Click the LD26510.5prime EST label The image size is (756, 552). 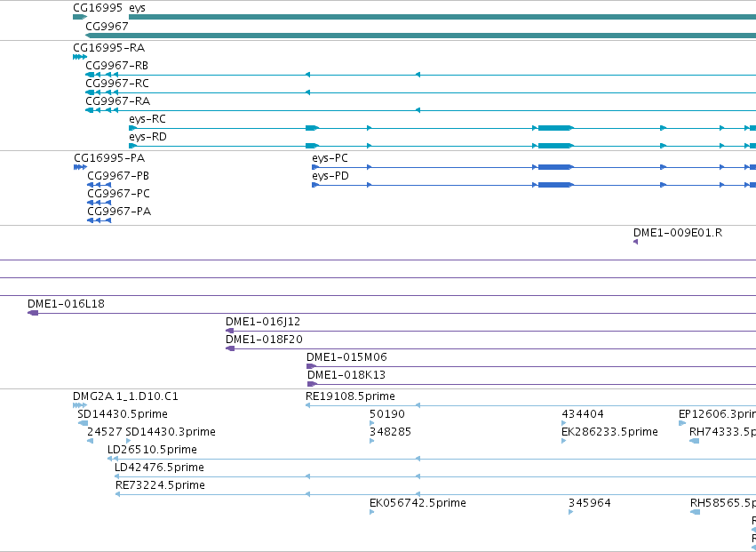click(153, 450)
